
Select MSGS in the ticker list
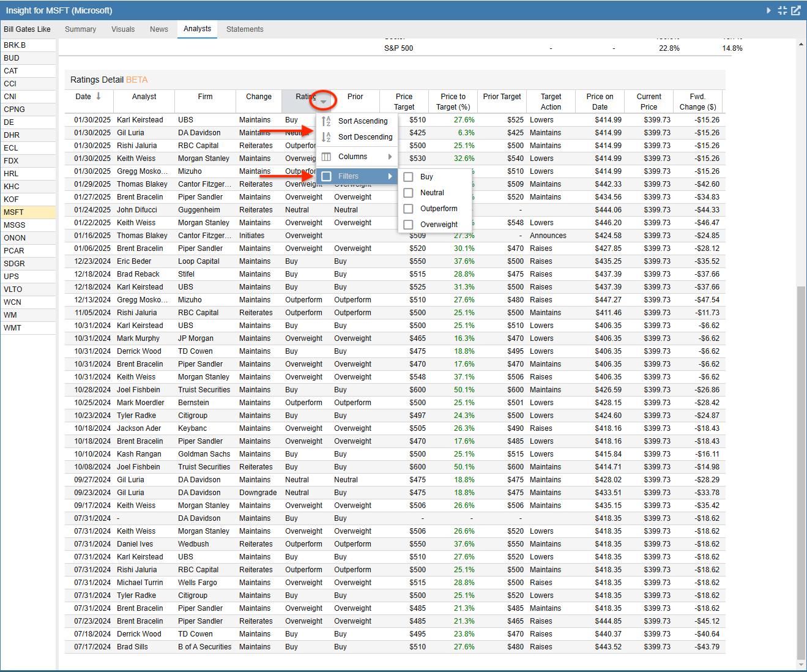(28, 225)
